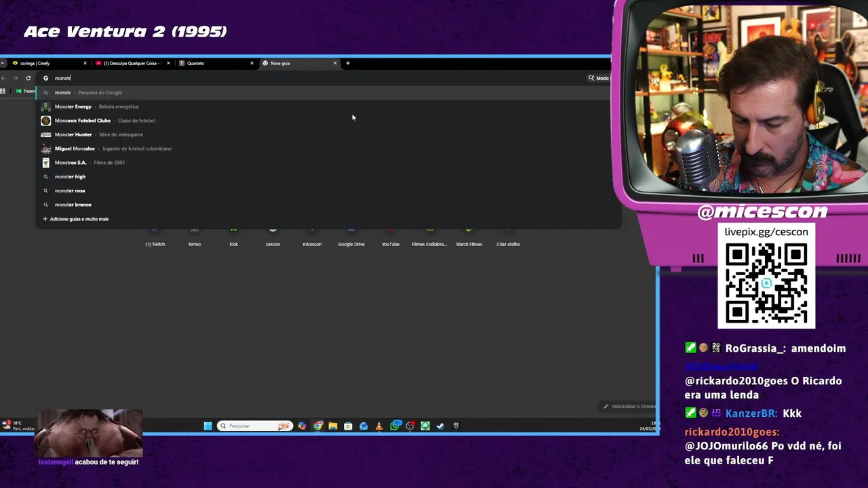Image resolution: width=868 pixels, height=488 pixels.
Task: Go forward with the browser forward arrow
Action: 16,78
